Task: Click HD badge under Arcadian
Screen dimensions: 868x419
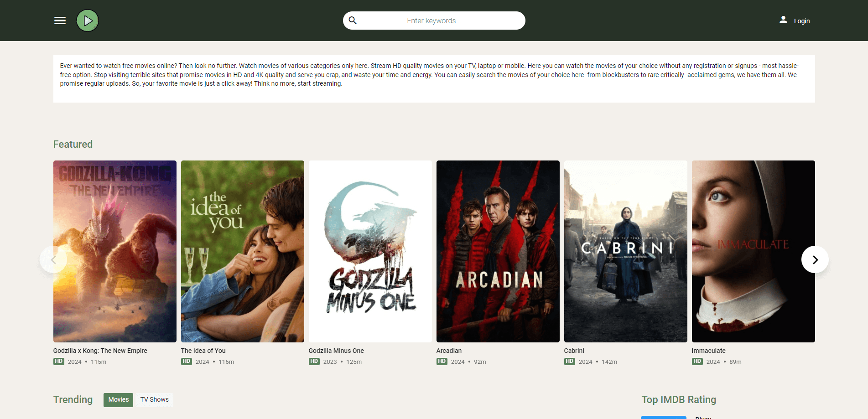Action: (x=442, y=362)
